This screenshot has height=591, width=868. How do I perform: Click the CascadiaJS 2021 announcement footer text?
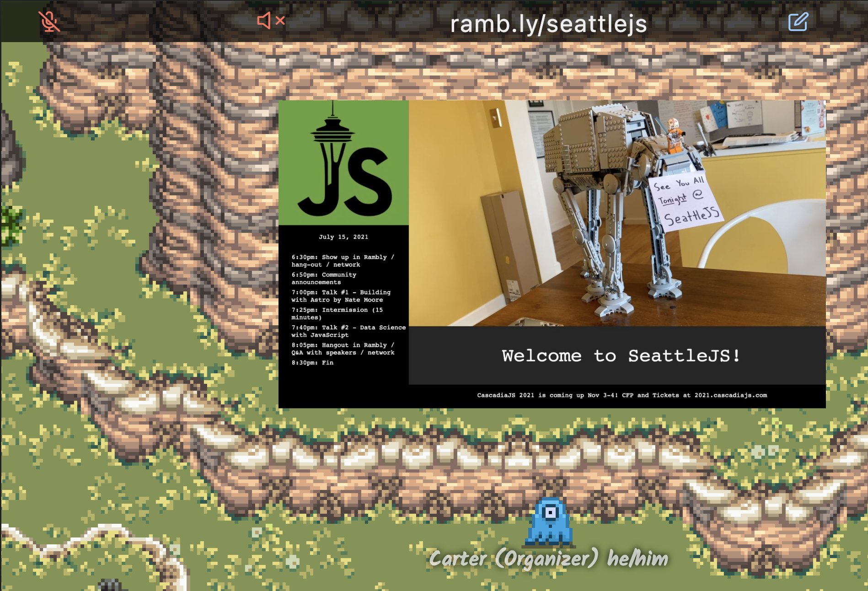click(622, 395)
